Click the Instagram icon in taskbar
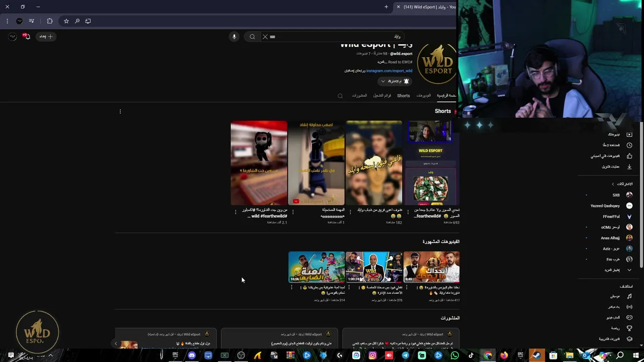The height and width of the screenshot is (362, 644). (372, 355)
